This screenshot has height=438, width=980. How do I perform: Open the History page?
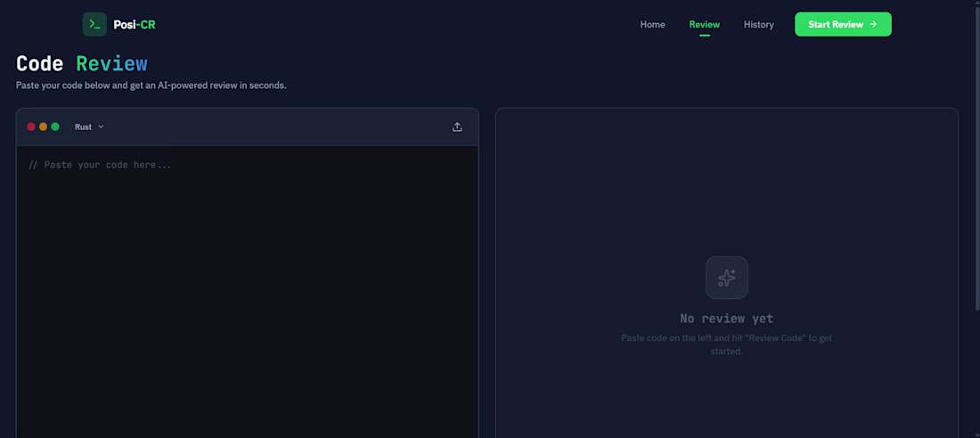pyautogui.click(x=759, y=24)
